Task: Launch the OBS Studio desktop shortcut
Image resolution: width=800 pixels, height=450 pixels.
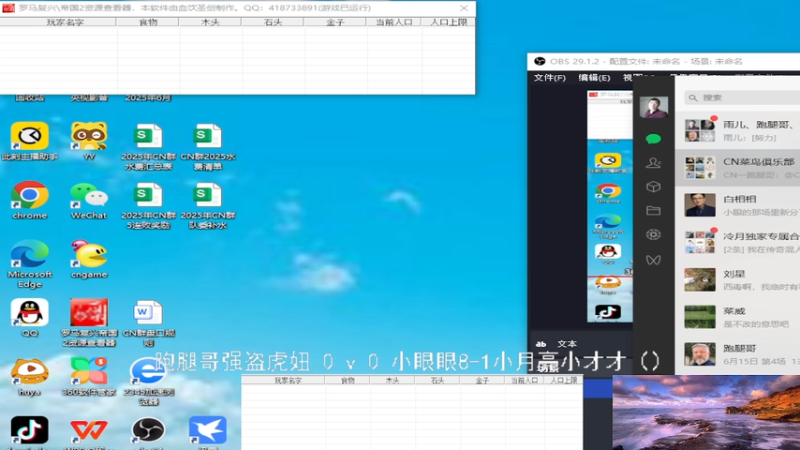Action: [148, 430]
